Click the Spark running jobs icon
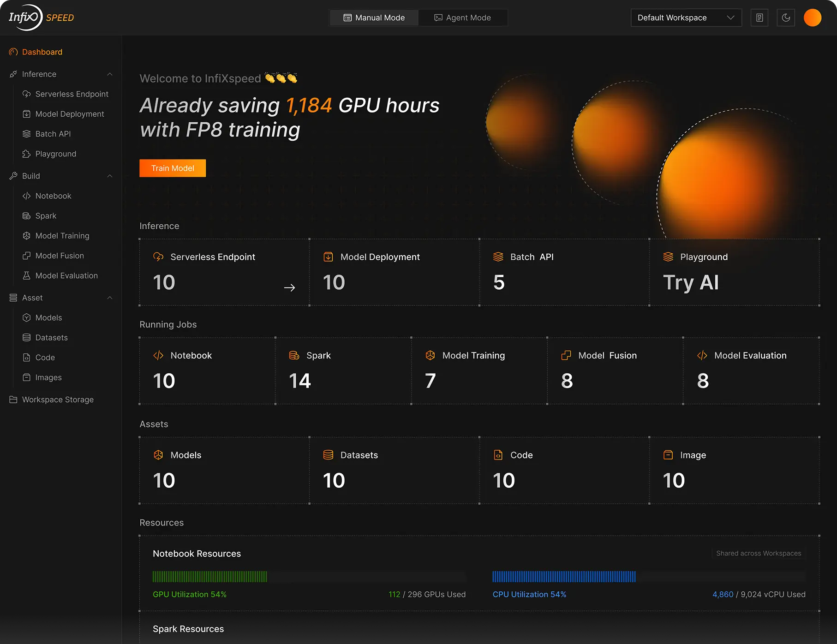Screen dimensions: 837x644 [x=294, y=356]
